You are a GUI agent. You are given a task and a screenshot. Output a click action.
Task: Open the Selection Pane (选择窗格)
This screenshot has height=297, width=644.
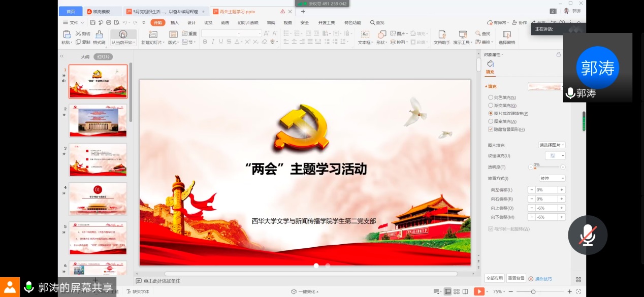(x=506, y=35)
